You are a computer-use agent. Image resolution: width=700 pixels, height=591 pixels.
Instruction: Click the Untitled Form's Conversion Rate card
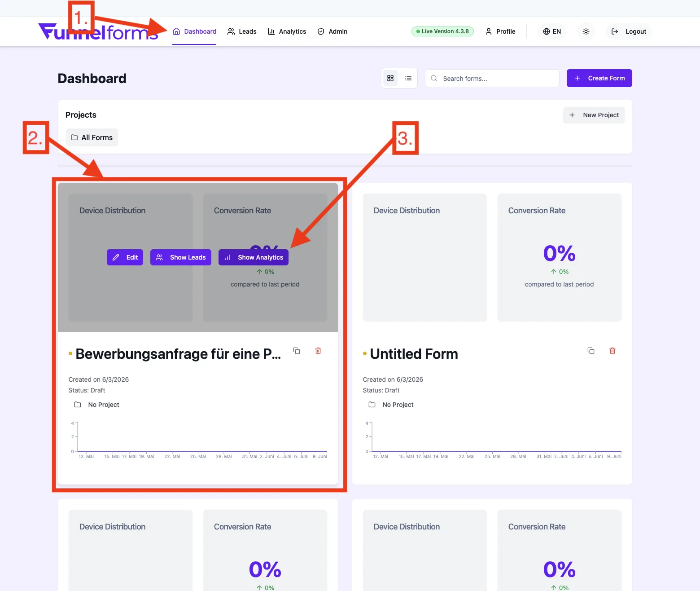pyautogui.click(x=560, y=257)
